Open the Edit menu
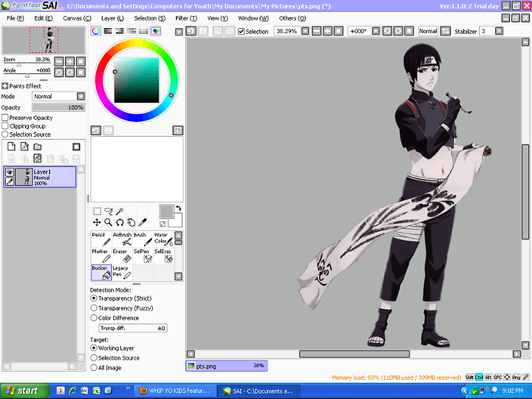Viewport: 532px width, 399px height. 44,18
